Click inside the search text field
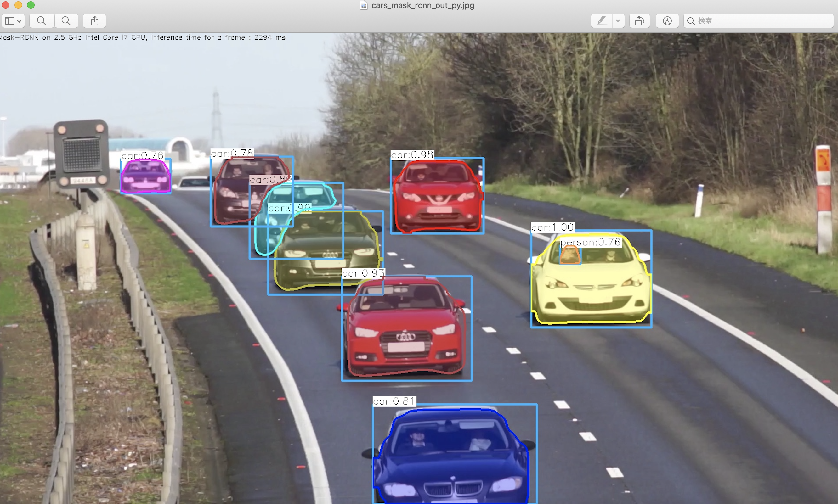This screenshot has height=504, width=838. click(x=761, y=21)
